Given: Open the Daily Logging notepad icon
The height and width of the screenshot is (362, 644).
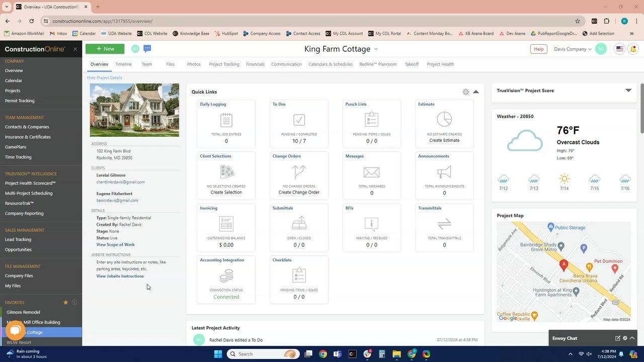Looking at the screenshot, I should [226, 120].
